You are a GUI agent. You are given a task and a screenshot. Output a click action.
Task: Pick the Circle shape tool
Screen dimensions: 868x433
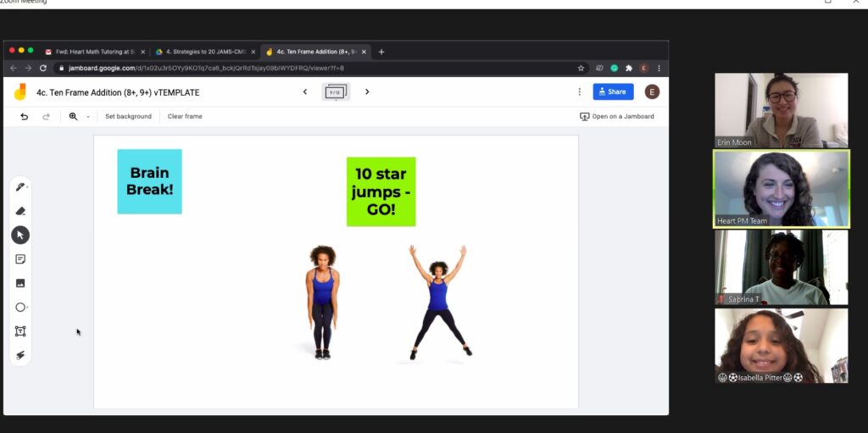point(20,308)
